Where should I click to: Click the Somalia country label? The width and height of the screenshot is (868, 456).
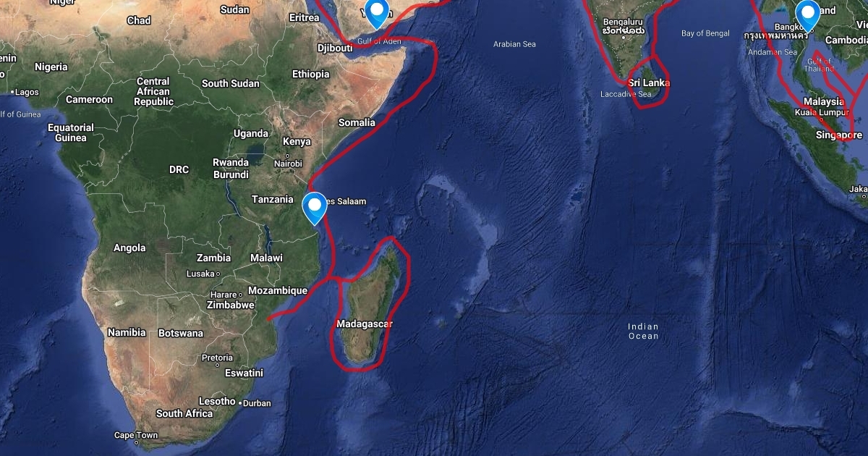(x=357, y=122)
